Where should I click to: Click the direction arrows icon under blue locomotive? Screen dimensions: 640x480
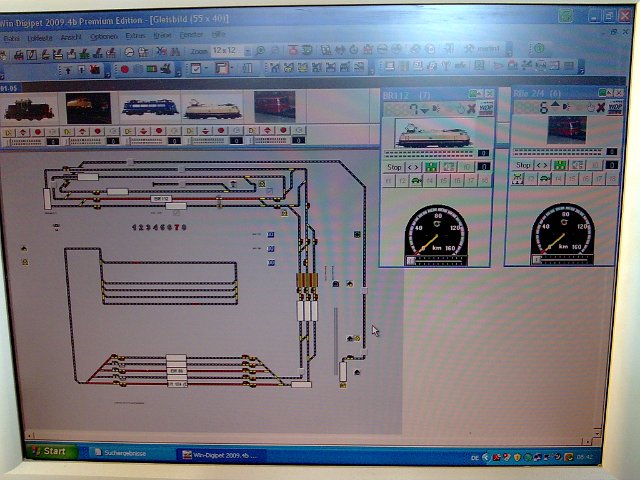coord(143,131)
